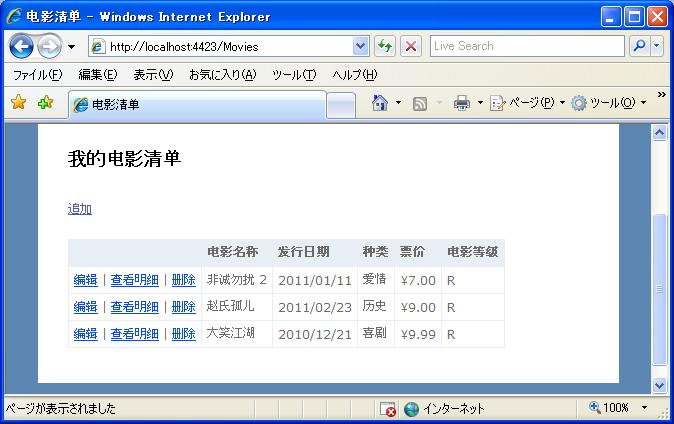The width and height of the screenshot is (674, 424).
Task: Click the vertical scrollbar up arrow
Action: 659,132
